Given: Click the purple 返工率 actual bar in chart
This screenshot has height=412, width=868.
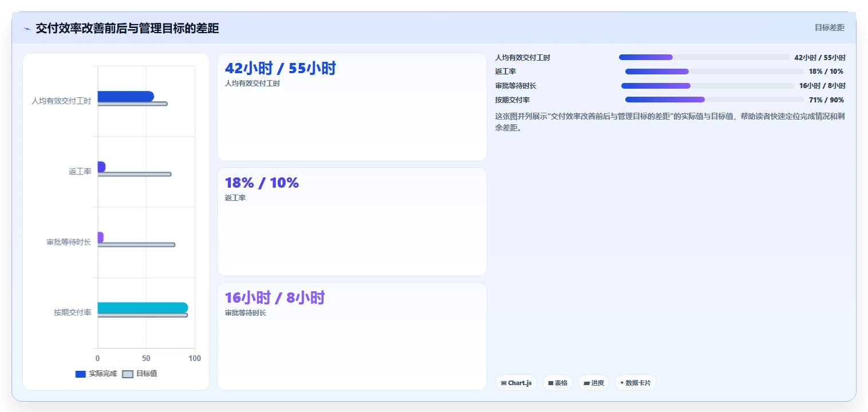Looking at the screenshot, I should tap(101, 167).
